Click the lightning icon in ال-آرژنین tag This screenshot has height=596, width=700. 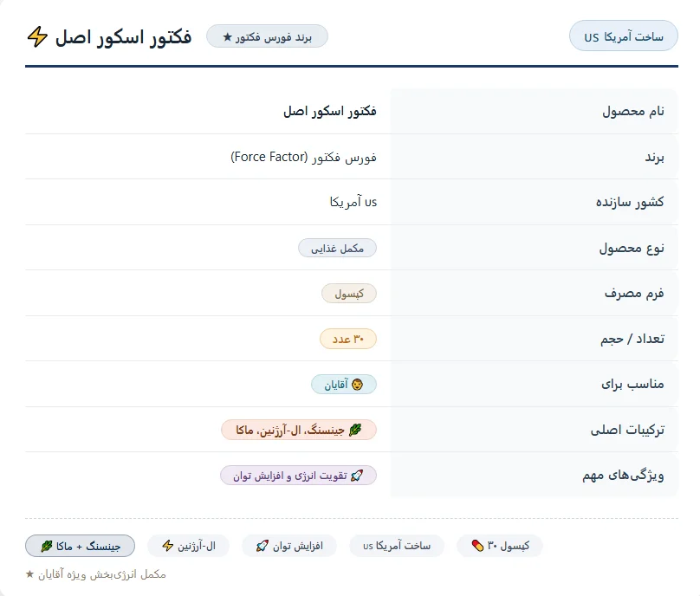(x=168, y=546)
